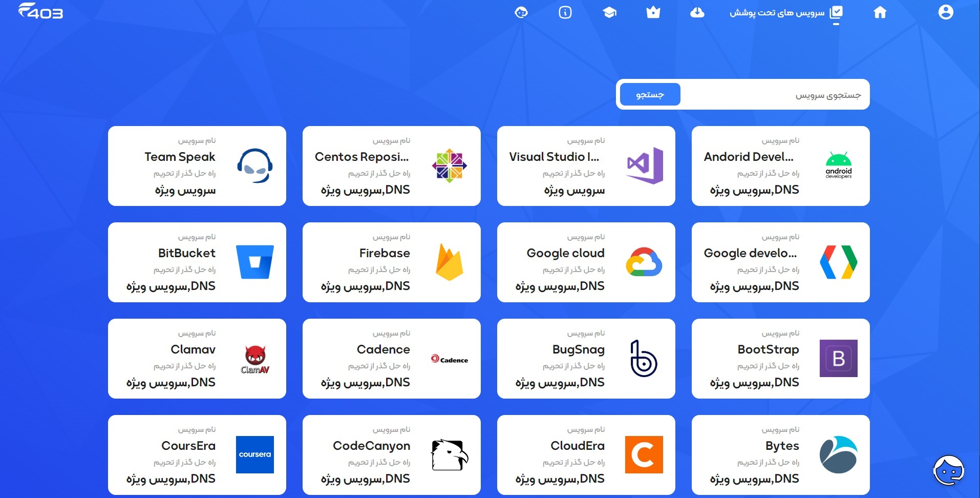Click the CodeCanyon bird logo
The width and height of the screenshot is (980, 498).
tap(450, 454)
